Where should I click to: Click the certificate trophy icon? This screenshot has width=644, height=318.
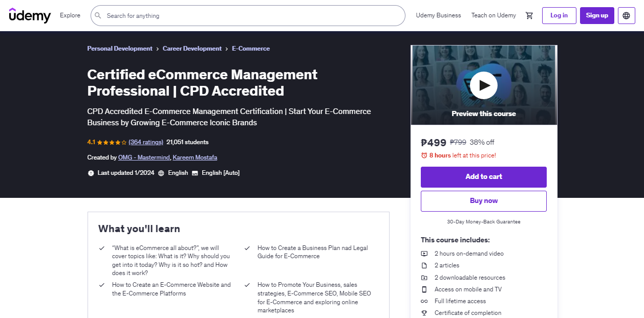[x=424, y=313]
